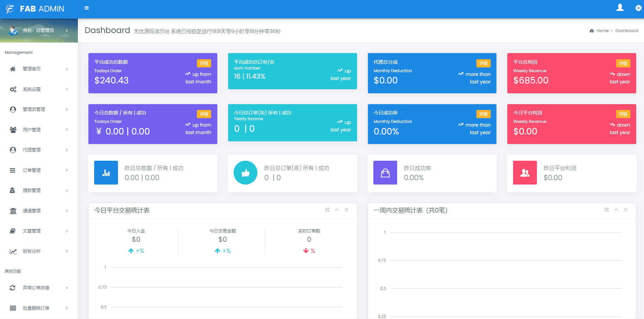Click the bar-chart icon on 昨日总数据 card
Viewport: 644px width, 319px height.
point(106,173)
